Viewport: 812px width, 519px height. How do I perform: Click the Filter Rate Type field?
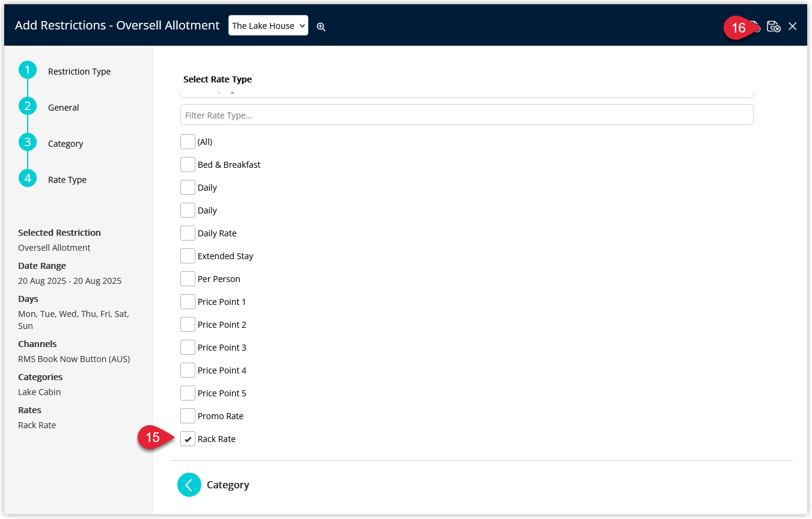point(467,115)
